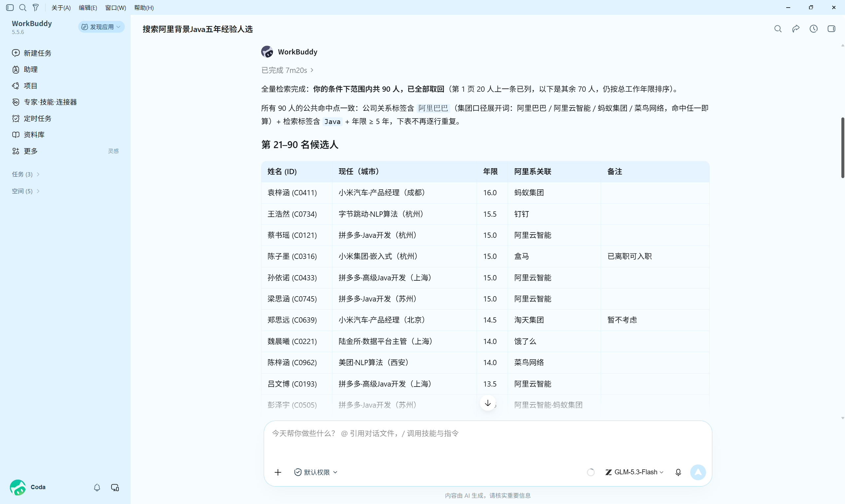
Task: Select candidate 陈子墨 (C0316)
Action: point(292,256)
